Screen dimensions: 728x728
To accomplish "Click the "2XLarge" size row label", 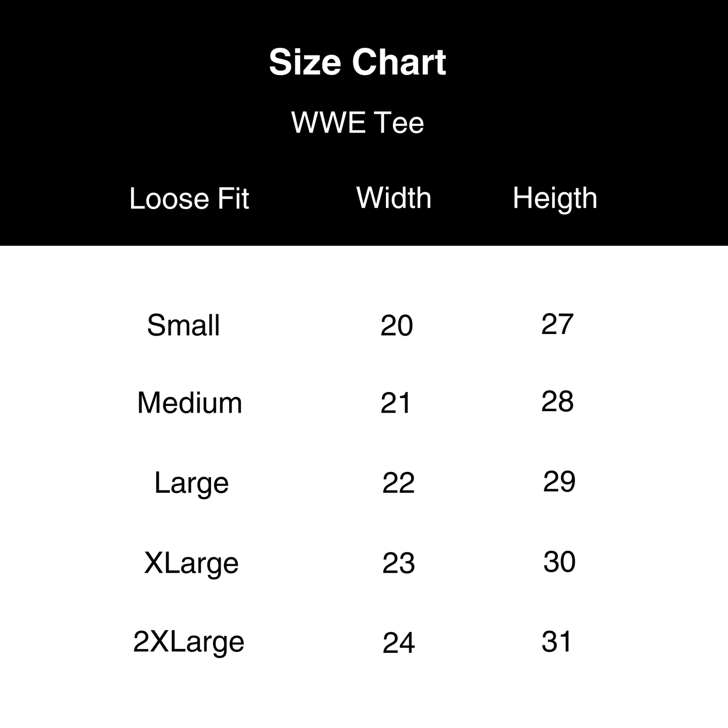I will coord(188,642).
